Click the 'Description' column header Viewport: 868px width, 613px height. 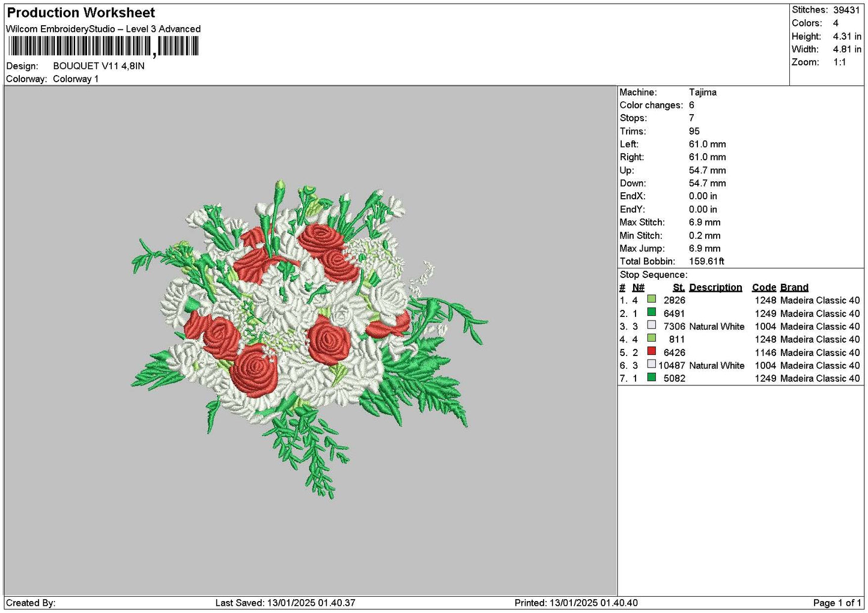click(x=715, y=288)
